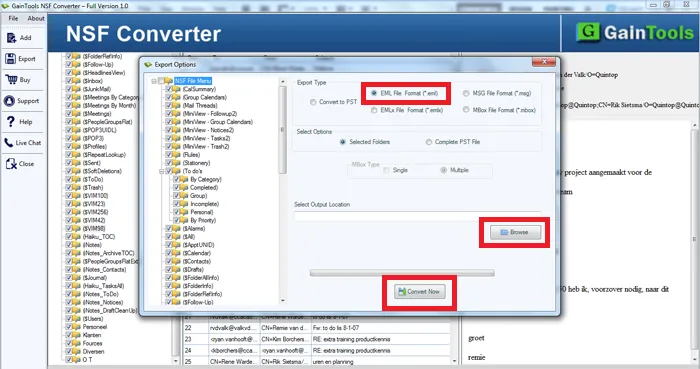Click the GainTools logo icon

(x=588, y=32)
